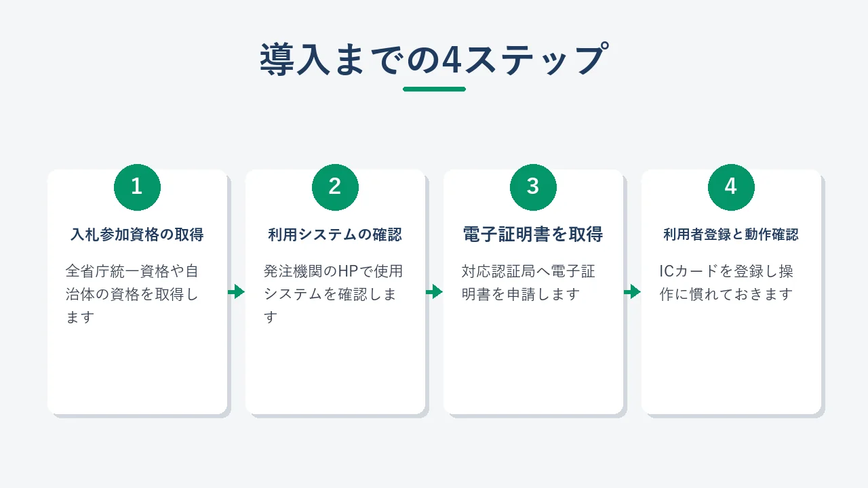Select the heading 利用者登録と動作確認
868x488 pixels.
tap(731, 235)
